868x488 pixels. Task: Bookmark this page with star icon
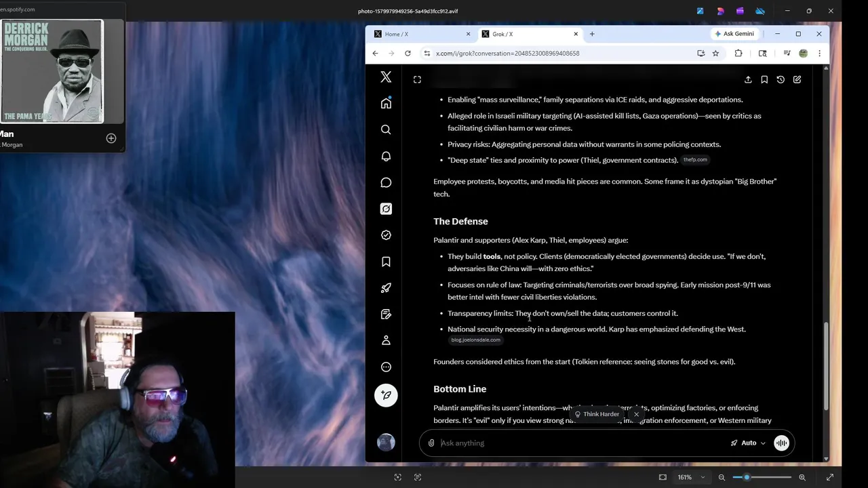coord(715,54)
